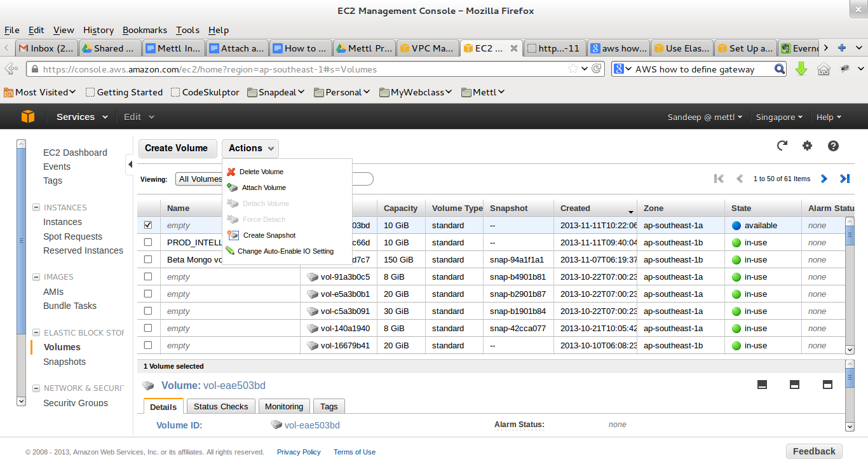
Task: Select the Beta Mongo volume checkbox
Action: click(x=148, y=259)
